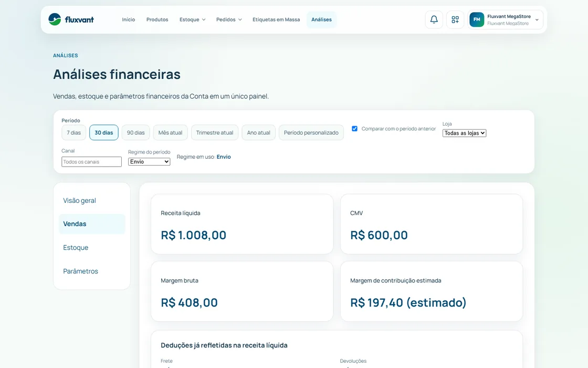Expand the Pedidos menu dropdown
This screenshot has width=588, height=368.
[229, 19]
